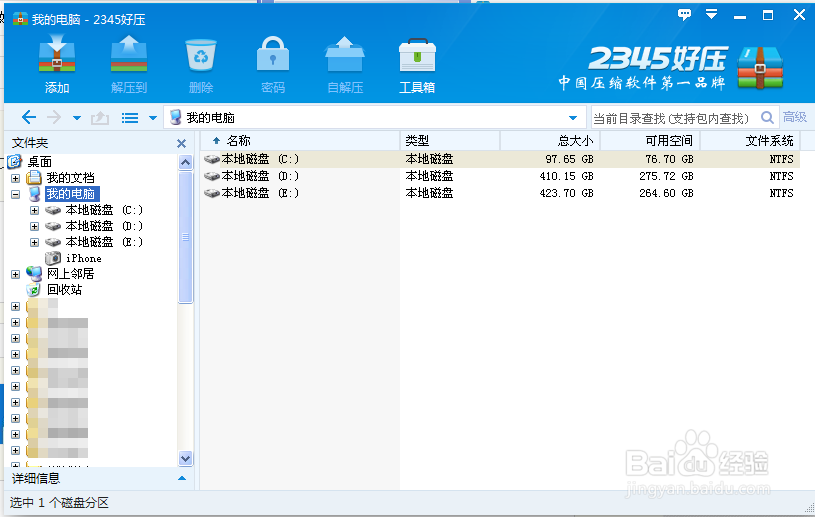Select the 本地磁盘 (C:) list row

point(501,159)
